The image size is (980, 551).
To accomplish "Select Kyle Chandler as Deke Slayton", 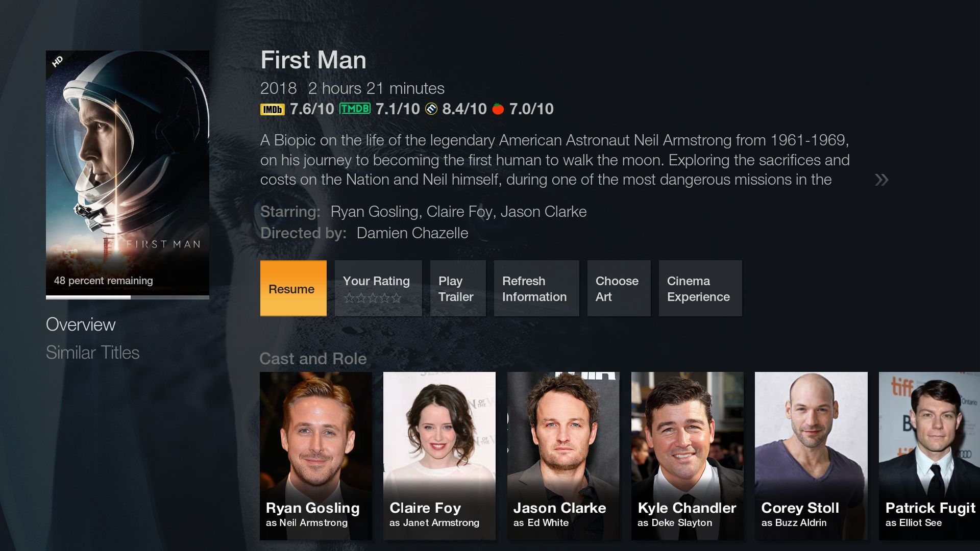I will tap(688, 456).
